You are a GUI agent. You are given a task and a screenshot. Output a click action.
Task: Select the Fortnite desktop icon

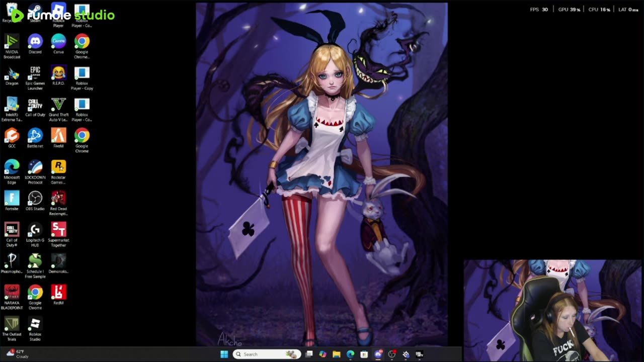point(12,201)
